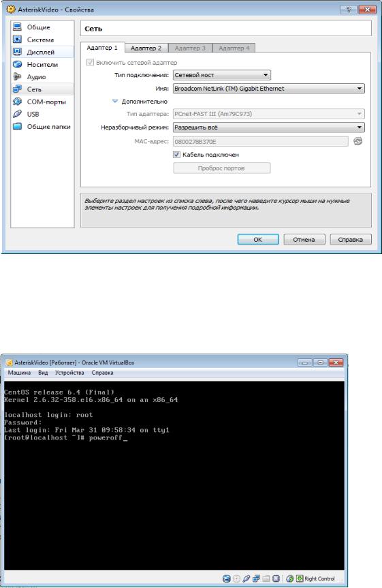This screenshot has height=588, width=382.
Task: Click the Проброс портов button
Action: (221, 168)
